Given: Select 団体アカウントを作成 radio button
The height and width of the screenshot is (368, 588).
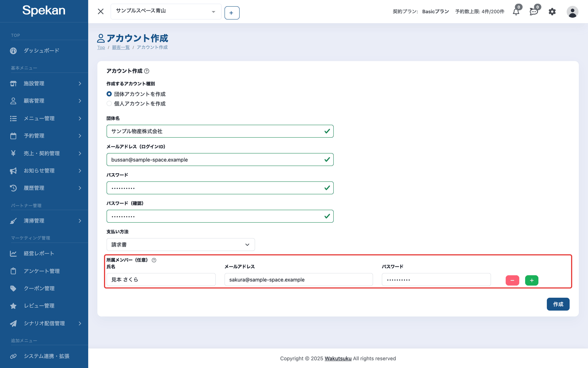Looking at the screenshot, I should [109, 94].
